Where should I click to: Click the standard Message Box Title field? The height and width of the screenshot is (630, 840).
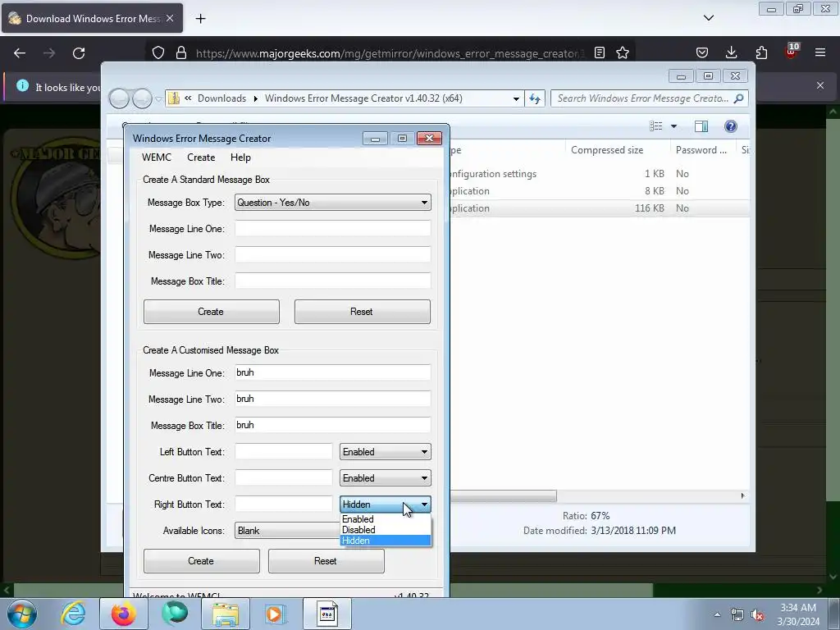333,281
